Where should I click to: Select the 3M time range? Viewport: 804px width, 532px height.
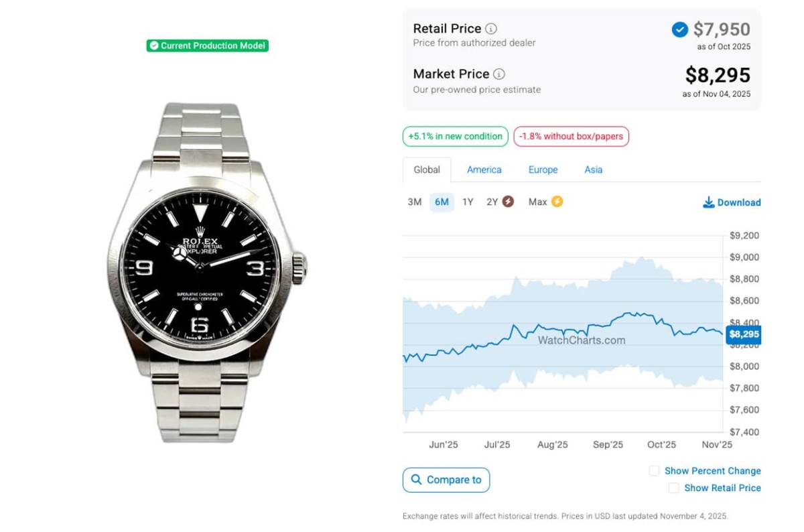point(415,202)
